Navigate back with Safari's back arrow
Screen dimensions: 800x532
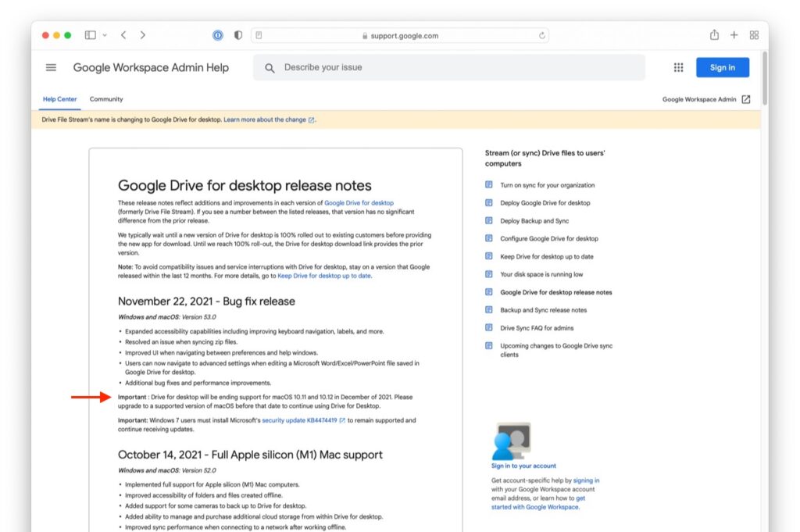[123, 34]
